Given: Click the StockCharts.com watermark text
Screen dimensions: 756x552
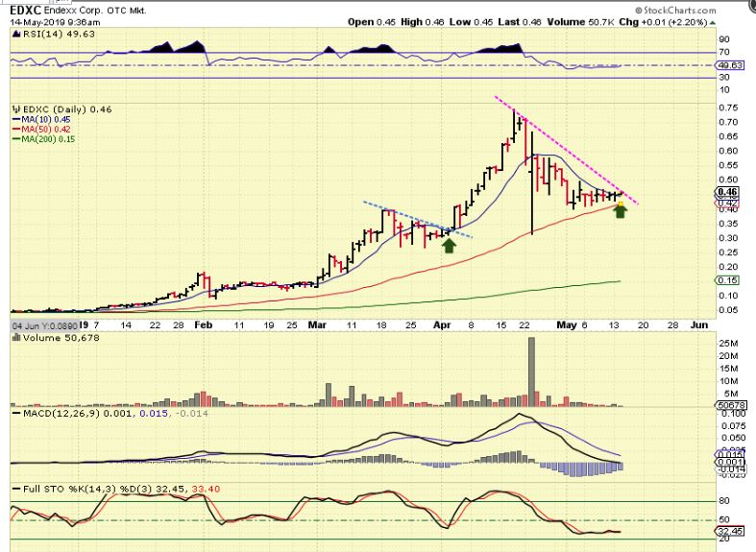Looking at the screenshot, I should [x=675, y=11].
